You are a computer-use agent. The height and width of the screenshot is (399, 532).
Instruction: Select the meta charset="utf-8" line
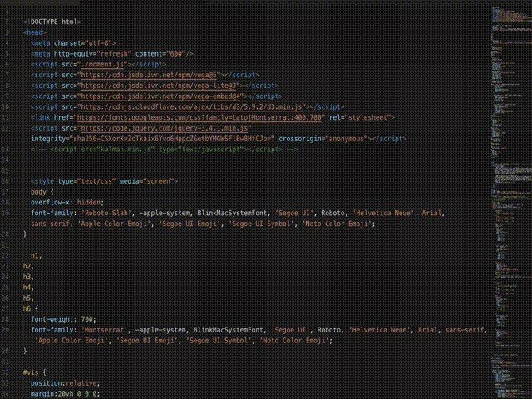pos(73,43)
